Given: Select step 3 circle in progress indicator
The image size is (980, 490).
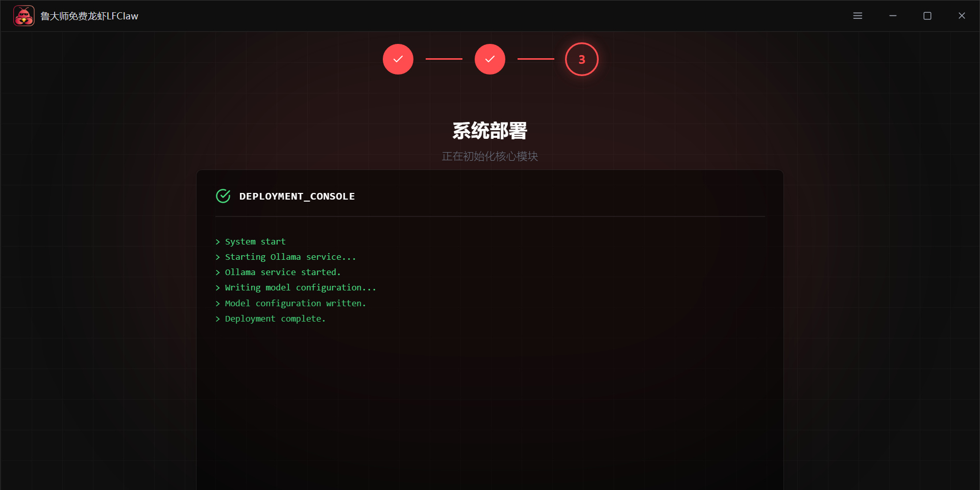Looking at the screenshot, I should (581, 59).
